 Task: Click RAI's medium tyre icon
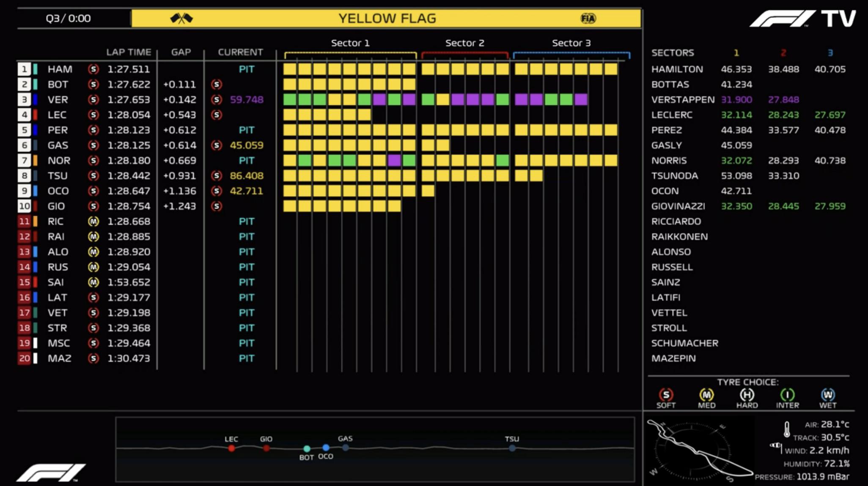pos(93,236)
